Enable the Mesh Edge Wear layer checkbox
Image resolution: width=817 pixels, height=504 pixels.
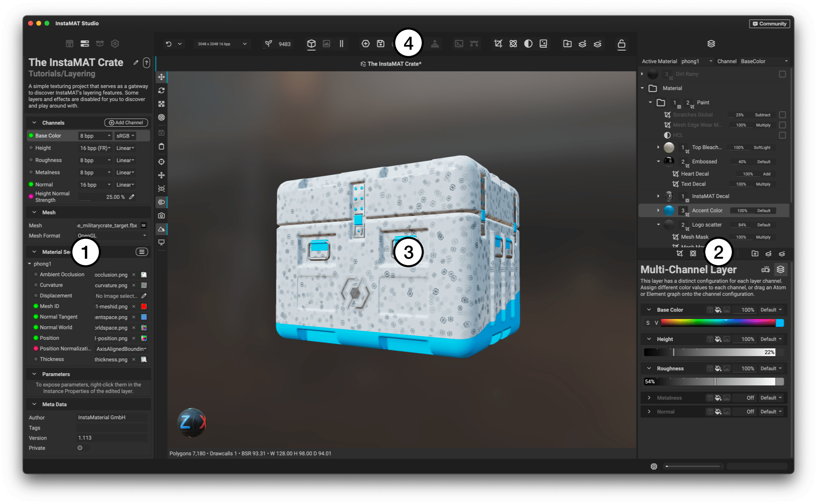[782, 125]
